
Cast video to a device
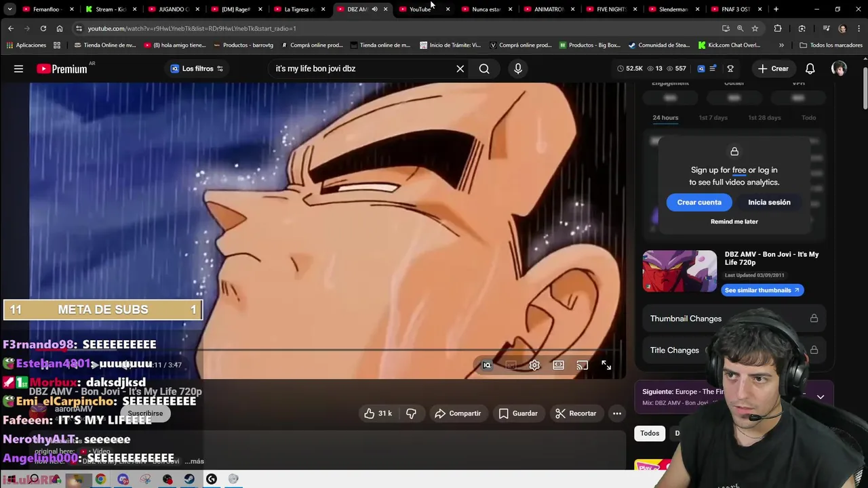[x=582, y=365]
